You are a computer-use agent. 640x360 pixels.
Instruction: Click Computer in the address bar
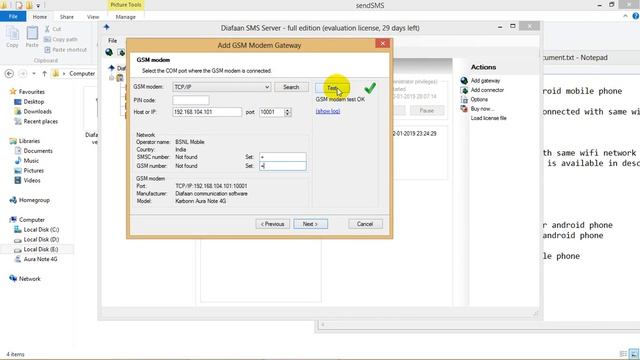(x=82, y=73)
